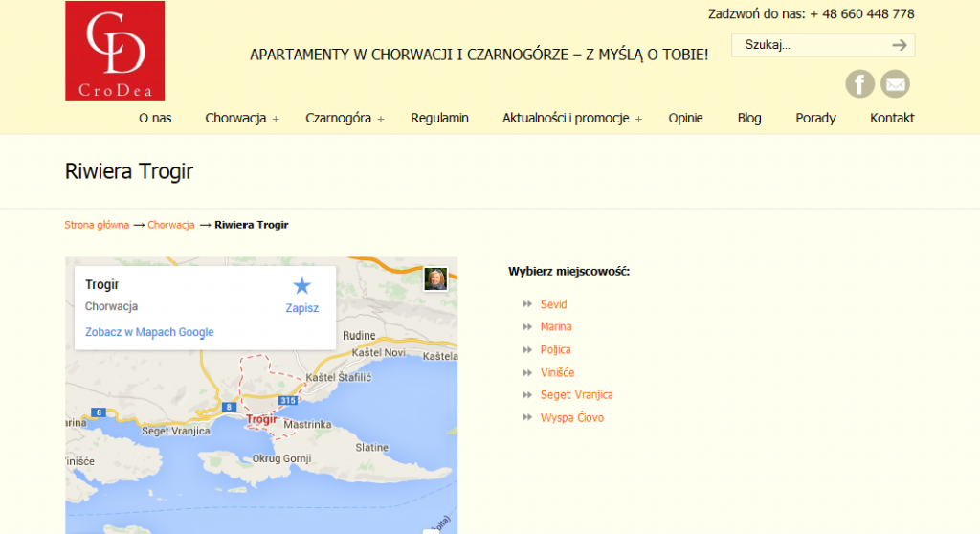Expand the Chorwacja menu plus sign
The width and height of the screenshot is (980, 534).
276,120
